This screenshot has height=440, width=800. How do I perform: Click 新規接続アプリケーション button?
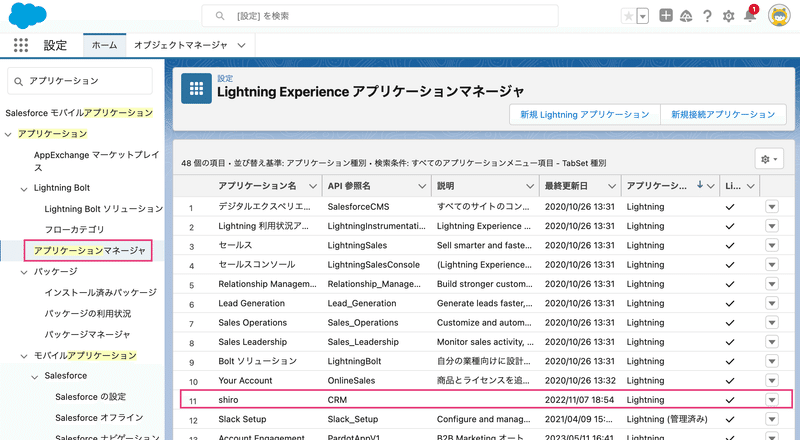pyautogui.click(x=723, y=114)
